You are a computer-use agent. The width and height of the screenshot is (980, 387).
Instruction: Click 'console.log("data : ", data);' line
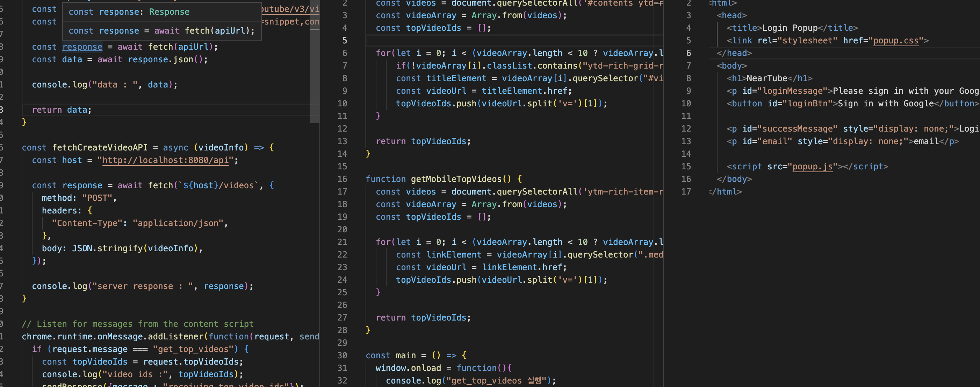click(x=105, y=85)
